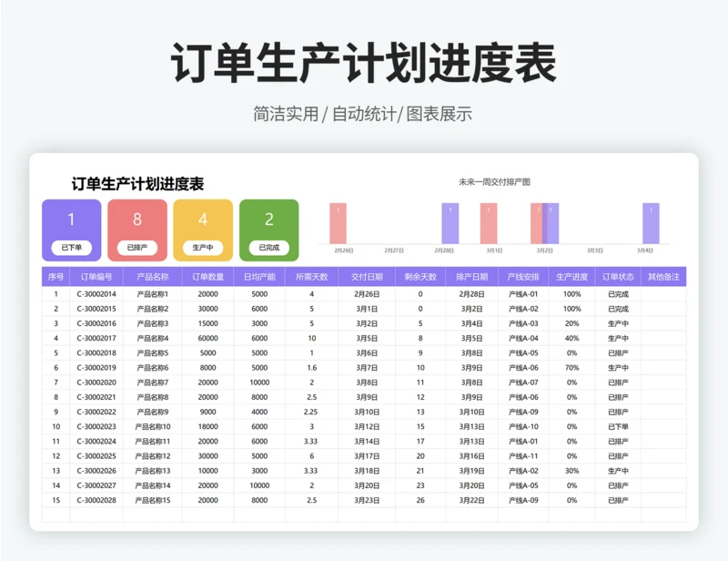Image resolution: width=728 pixels, height=561 pixels.
Task: Select the cell 产品名称14
Action: pyautogui.click(x=152, y=485)
